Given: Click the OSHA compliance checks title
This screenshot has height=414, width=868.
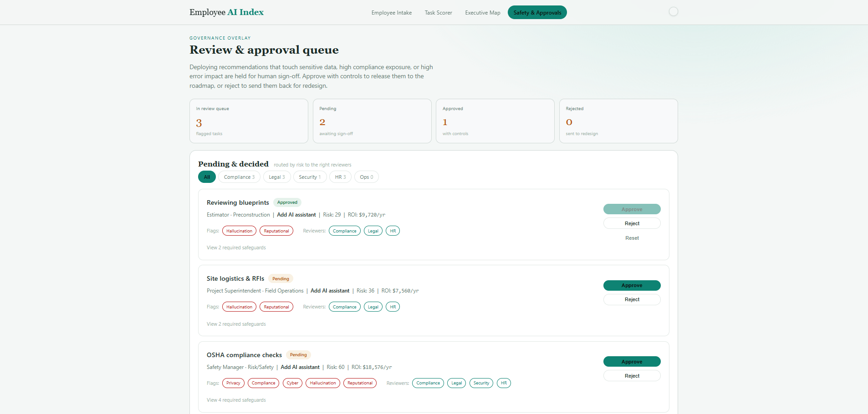Looking at the screenshot, I should [x=244, y=355].
